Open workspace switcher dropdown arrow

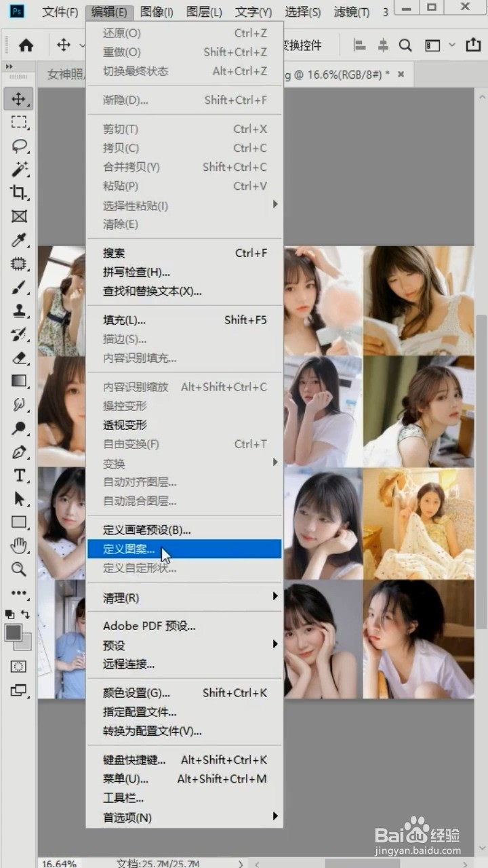[451, 45]
